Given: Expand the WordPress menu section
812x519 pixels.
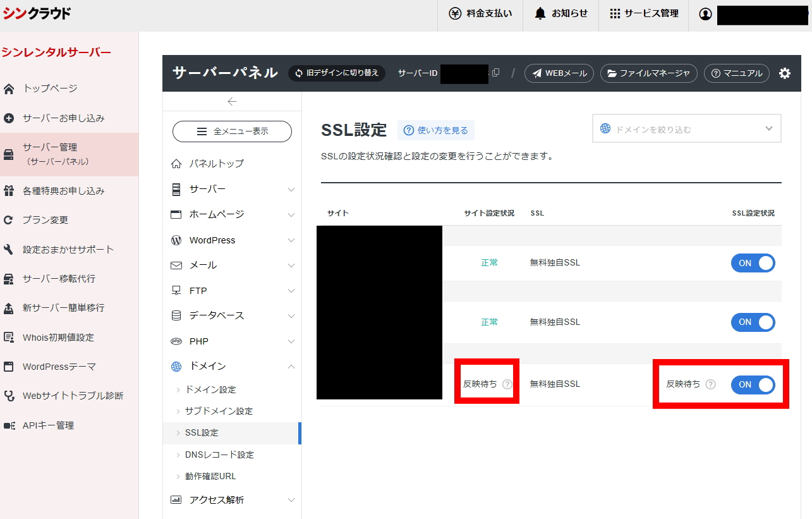Looking at the screenshot, I should coord(232,240).
